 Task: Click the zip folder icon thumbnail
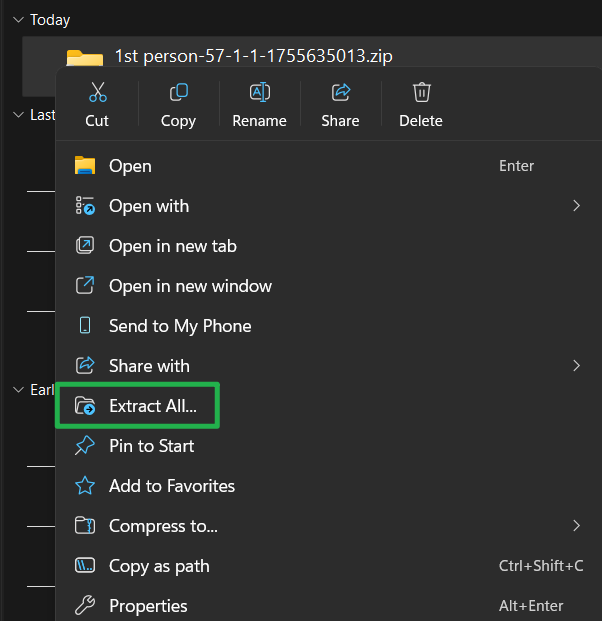pyautogui.click(x=85, y=58)
